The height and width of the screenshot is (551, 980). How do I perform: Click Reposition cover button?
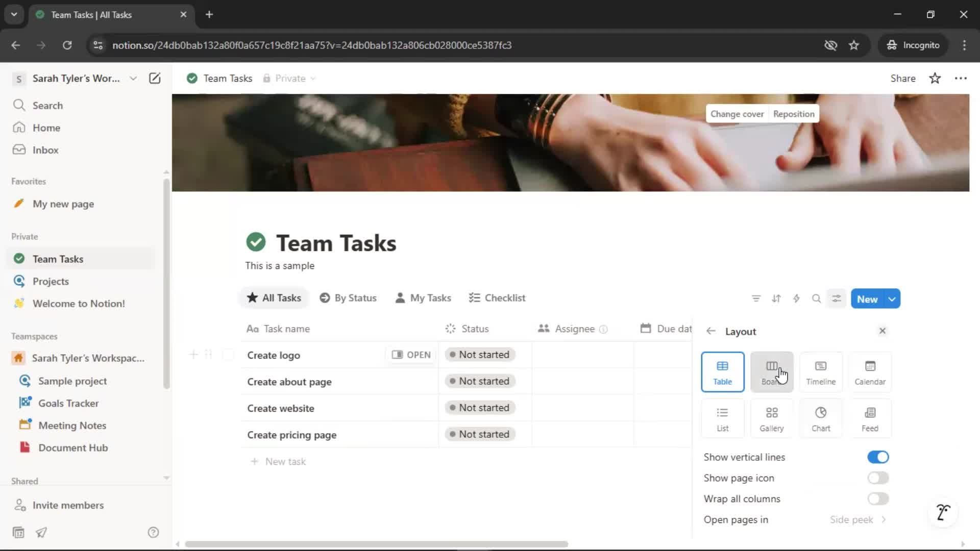pyautogui.click(x=794, y=114)
